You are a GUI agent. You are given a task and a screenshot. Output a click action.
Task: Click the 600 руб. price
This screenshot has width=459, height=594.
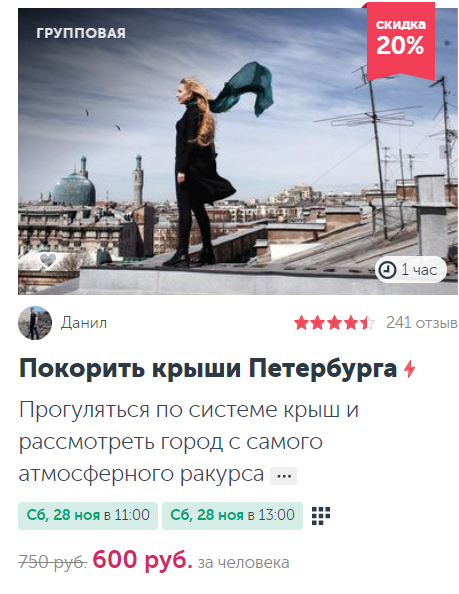point(142,560)
